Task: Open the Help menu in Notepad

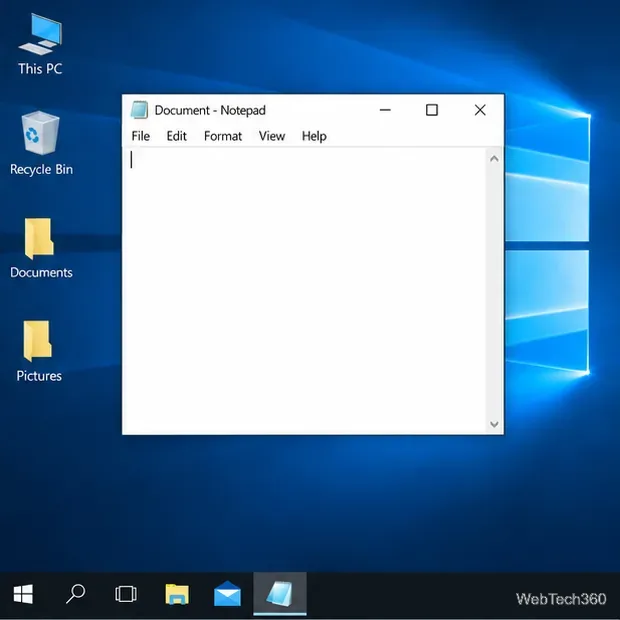Action: [314, 136]
